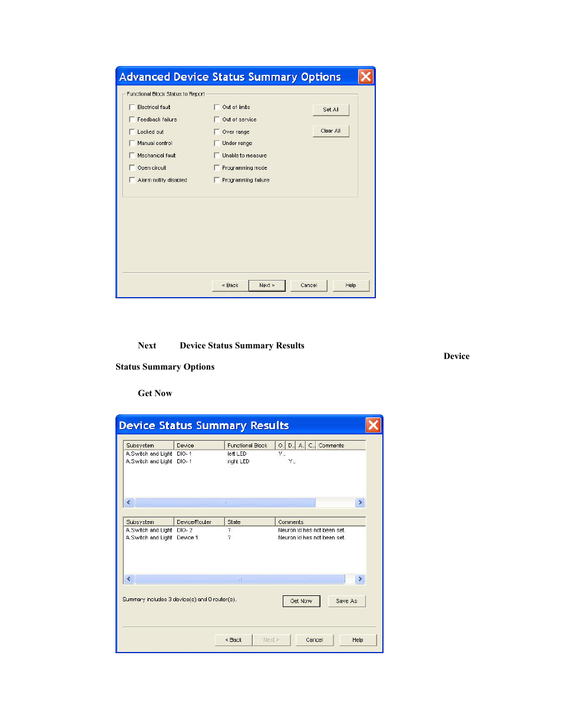Toggle the Under range checkbox
This screenshot has width=562, height=728.
click(x=217, y=143)
